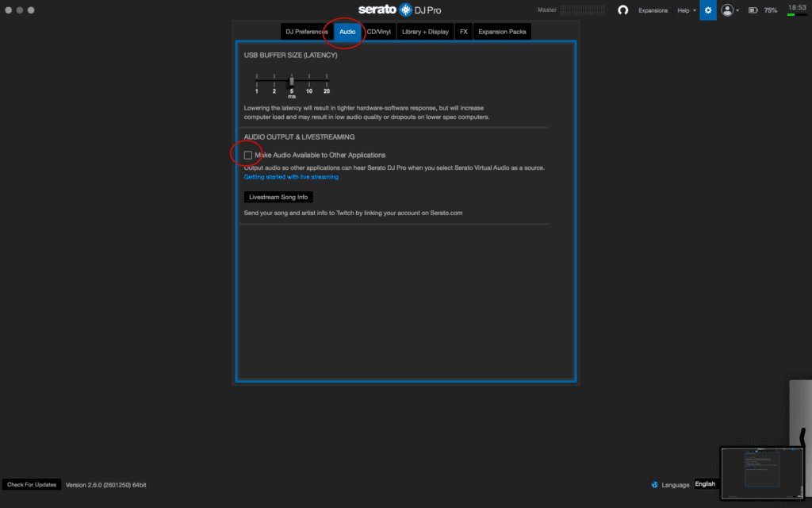Click Check For Updates

click(32, 485)
